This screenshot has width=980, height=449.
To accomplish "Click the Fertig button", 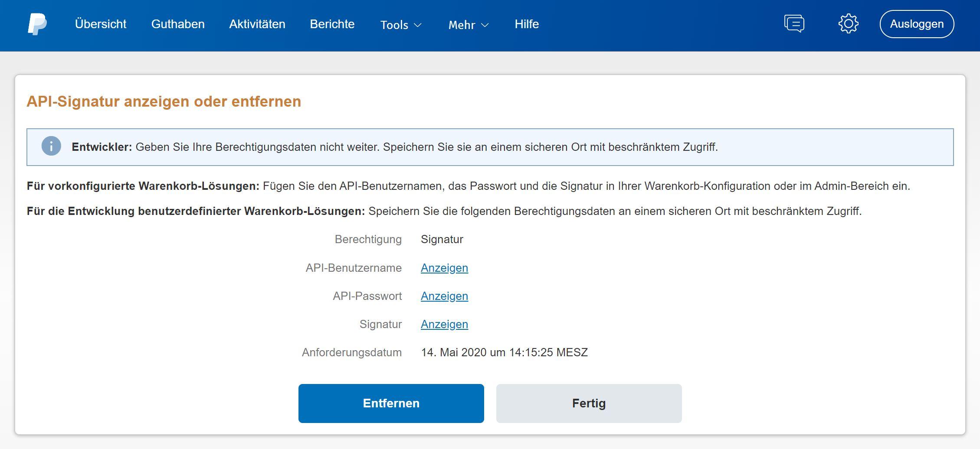I will [x=589, y=403].
